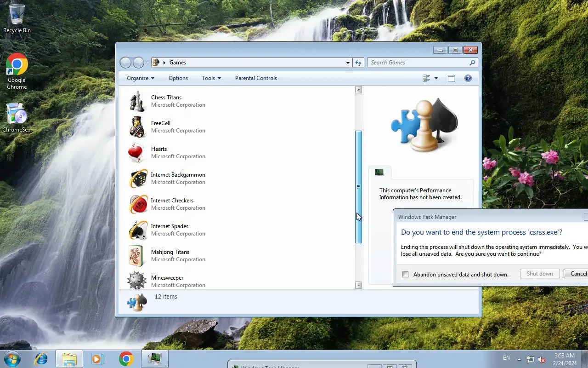
Task: Click the FreeCell name text
Action: tap(161, 123)
